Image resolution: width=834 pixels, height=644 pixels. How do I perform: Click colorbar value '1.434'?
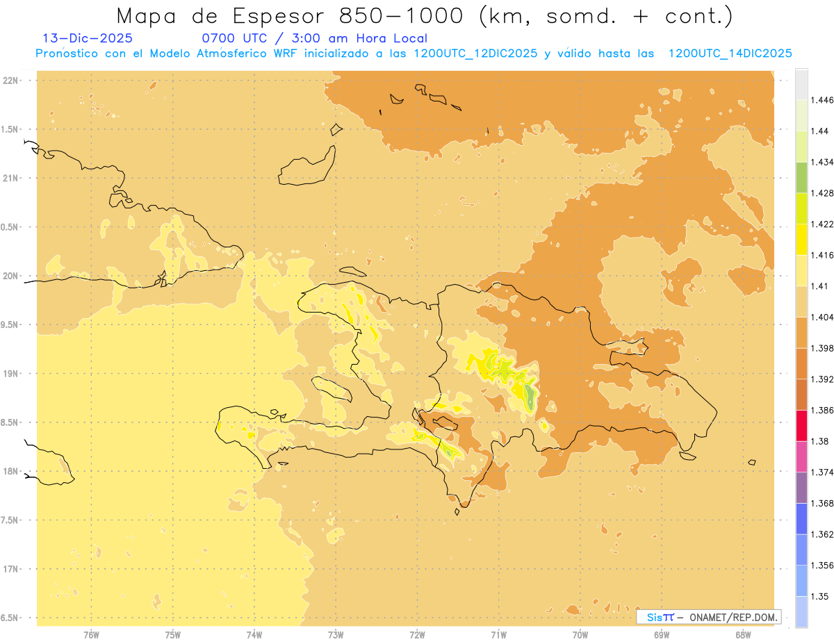coord(821,162)
